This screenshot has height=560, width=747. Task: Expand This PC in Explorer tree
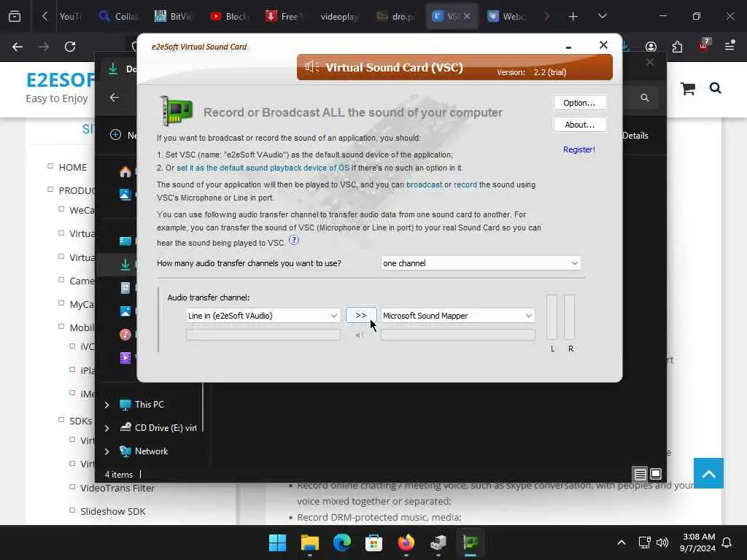107,405
